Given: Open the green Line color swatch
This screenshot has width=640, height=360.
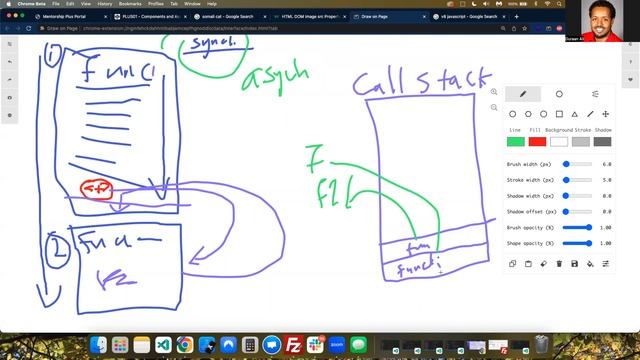Looking at the screenshot, I should (516, 142).
